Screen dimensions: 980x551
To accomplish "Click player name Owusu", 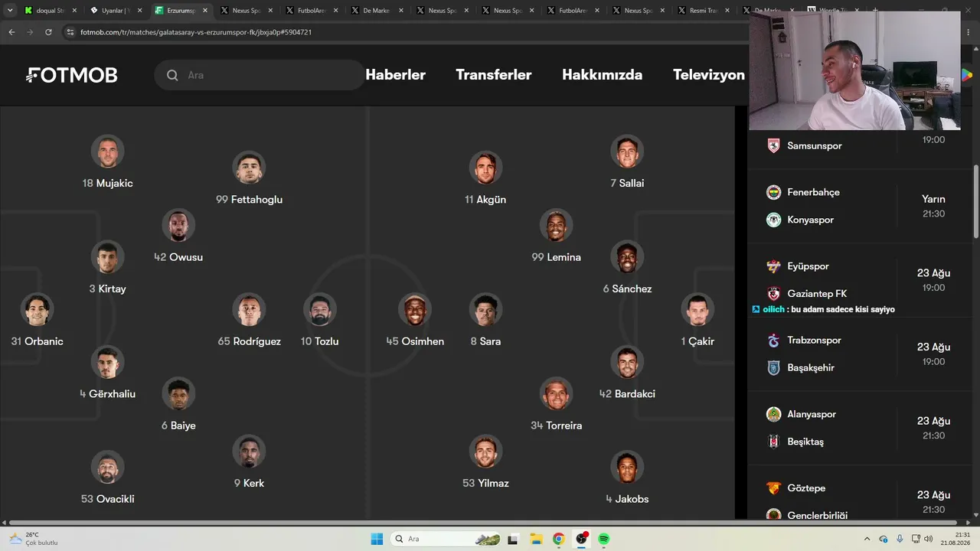I will 186,257.
